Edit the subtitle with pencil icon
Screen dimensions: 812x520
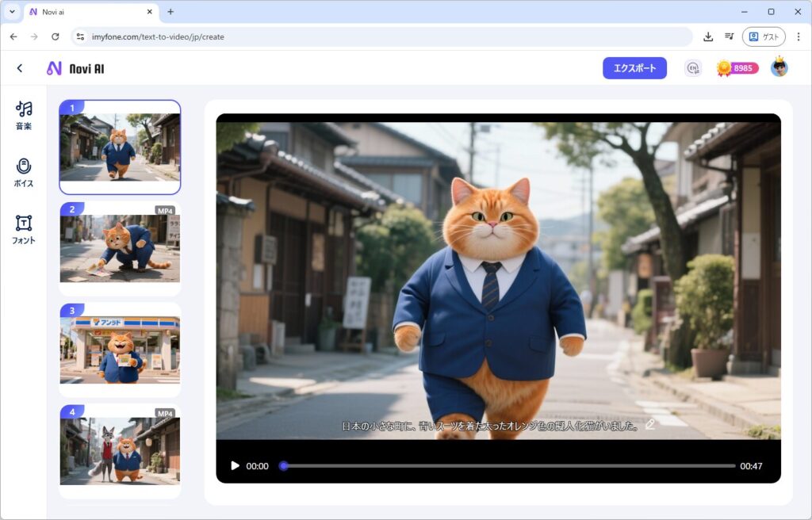click(x=650, y=425)
